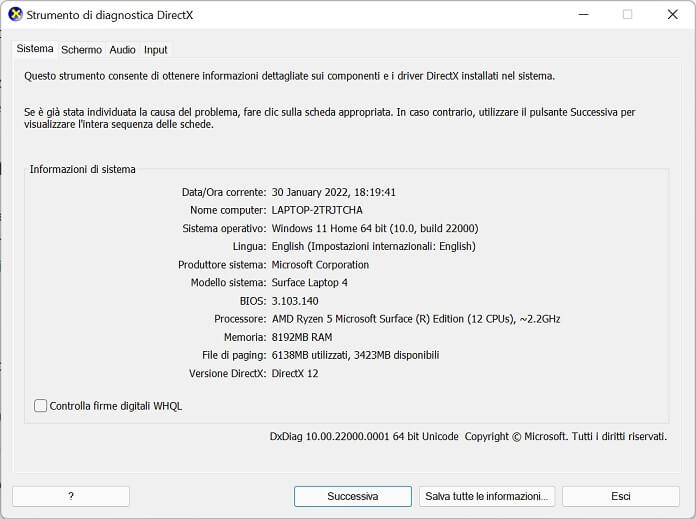This screenshot has width=696, height=519.
Task: Click the Sistema operativo label
Action: 224,228
